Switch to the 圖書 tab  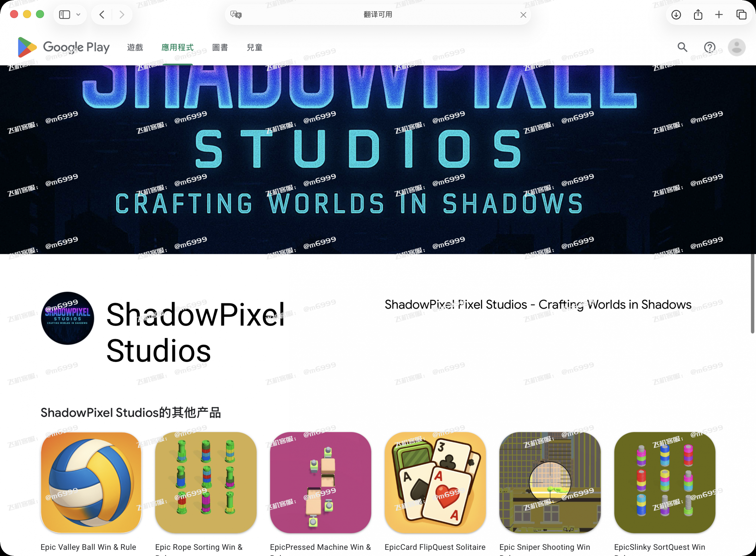click(x=220, y=47)
